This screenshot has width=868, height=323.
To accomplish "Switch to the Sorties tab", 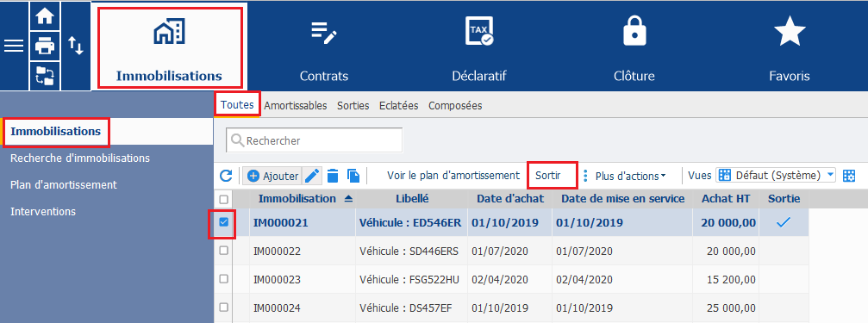I will click(x=353, y=105).
